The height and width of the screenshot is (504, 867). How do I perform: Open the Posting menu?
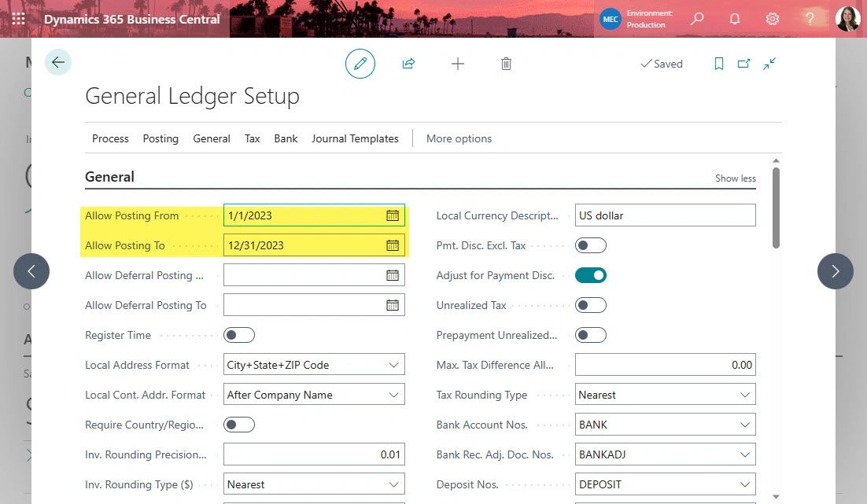[160, 138]
